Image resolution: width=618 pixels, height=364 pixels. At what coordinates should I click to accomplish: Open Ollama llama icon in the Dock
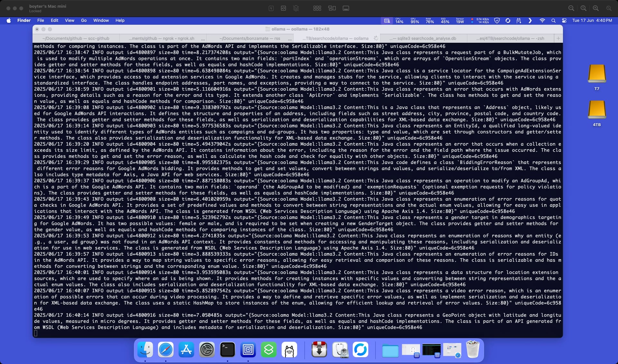(289, 350)
